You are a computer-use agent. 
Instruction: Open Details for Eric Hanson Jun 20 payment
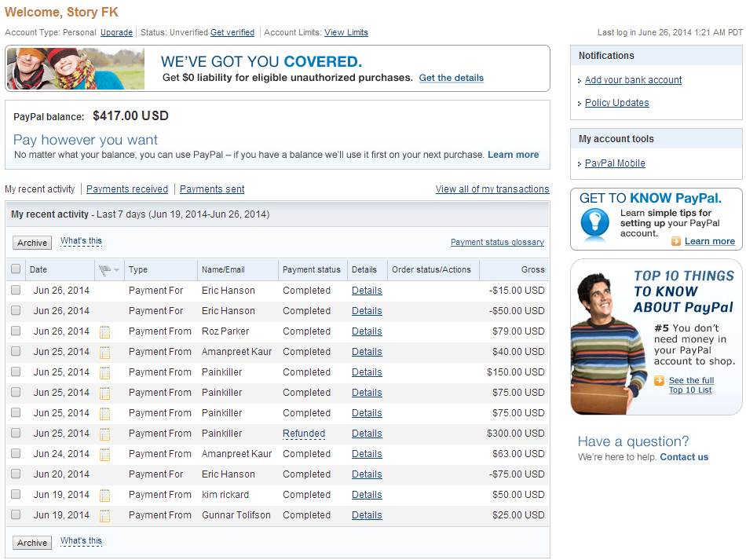(367, 474)
